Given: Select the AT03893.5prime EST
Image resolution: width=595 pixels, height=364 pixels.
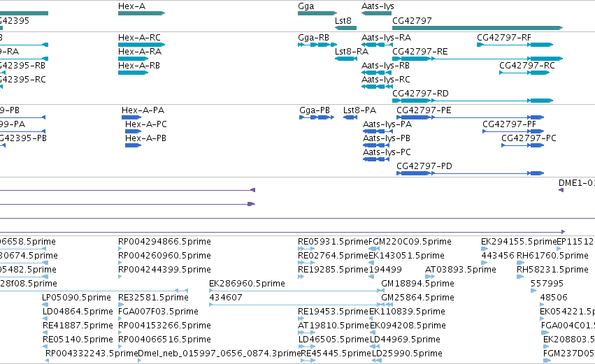Looking at the screenshot, I should point(429,277).
